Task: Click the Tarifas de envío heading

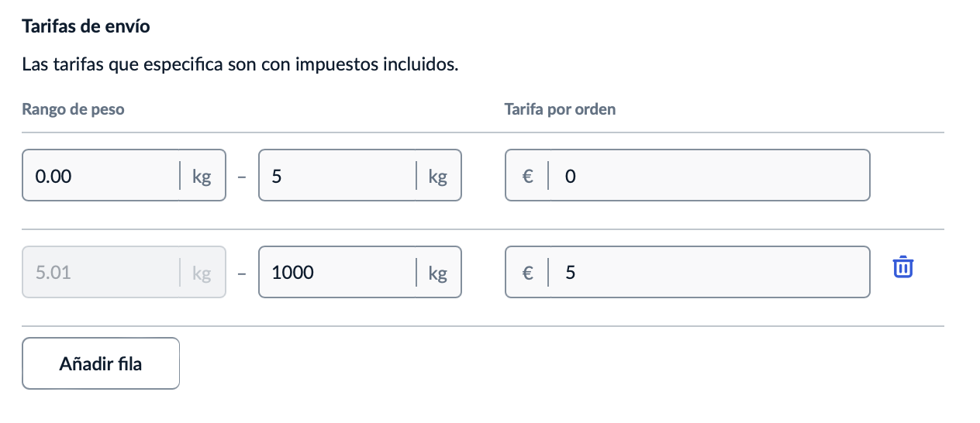Action: click(x=86, y=26)
